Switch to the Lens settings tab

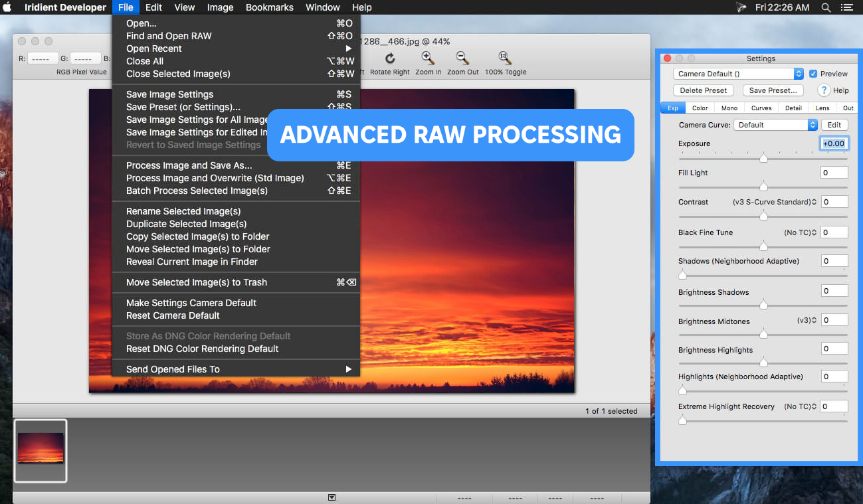[822, 107]
